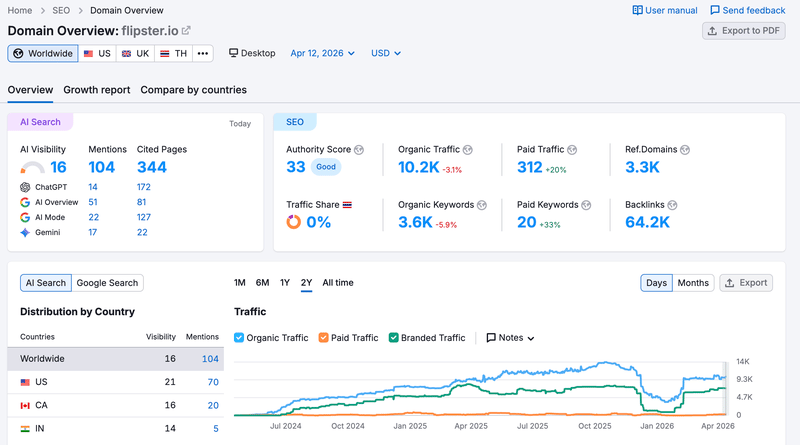Open Compare by countries tab

tap(193, 90)
